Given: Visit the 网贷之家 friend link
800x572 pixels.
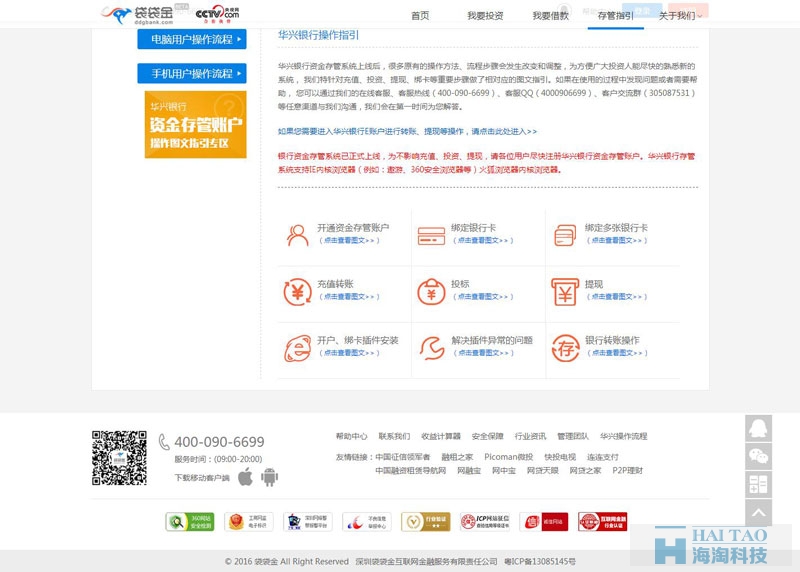Looking at the screenshot, I should point(585,470).
